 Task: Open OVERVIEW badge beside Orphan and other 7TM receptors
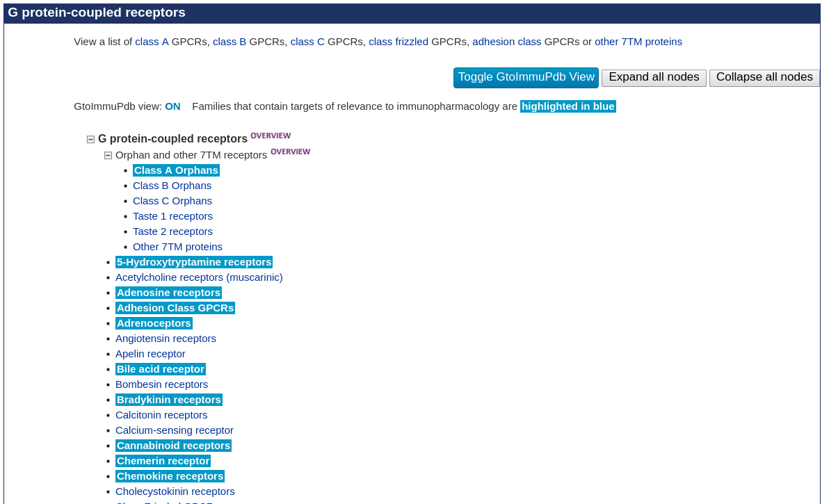click(x=290, y=152)
